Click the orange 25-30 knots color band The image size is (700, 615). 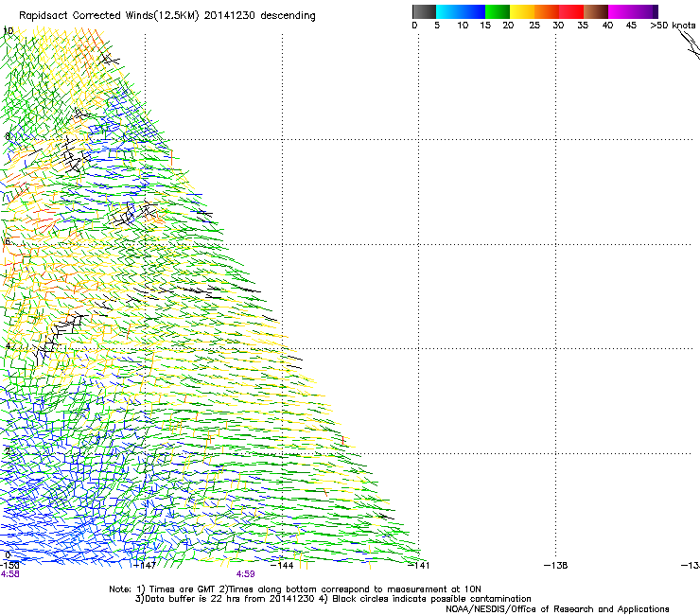[x=547, y=11]
